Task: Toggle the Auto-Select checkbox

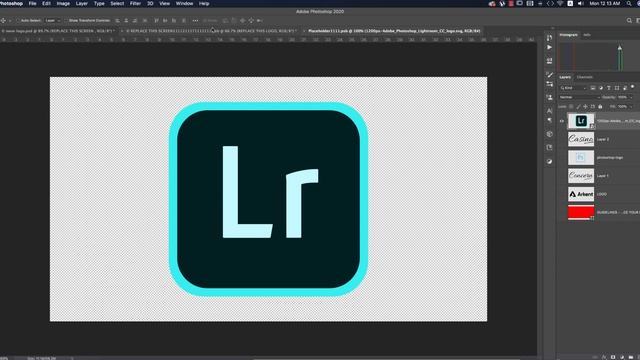Action: coord(18,20)
